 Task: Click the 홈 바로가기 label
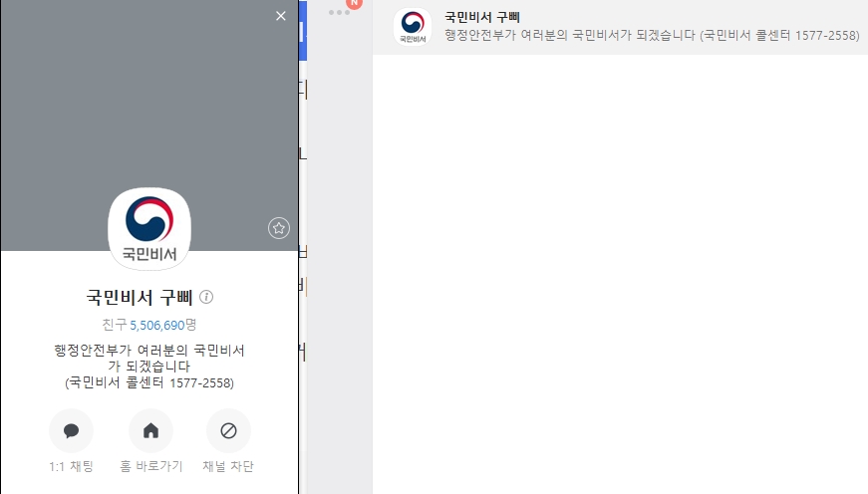click(150, 466)
